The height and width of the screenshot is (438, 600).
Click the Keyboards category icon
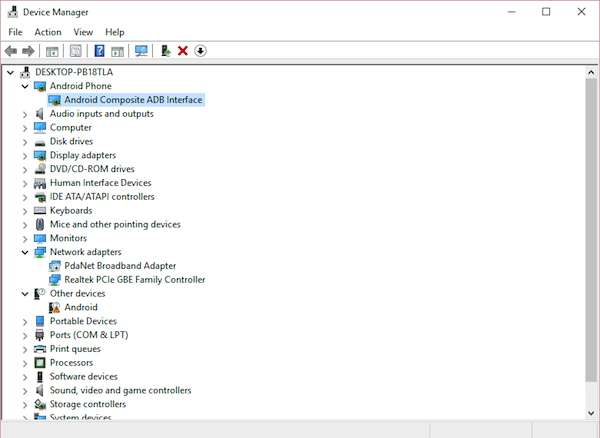[40, 210]
